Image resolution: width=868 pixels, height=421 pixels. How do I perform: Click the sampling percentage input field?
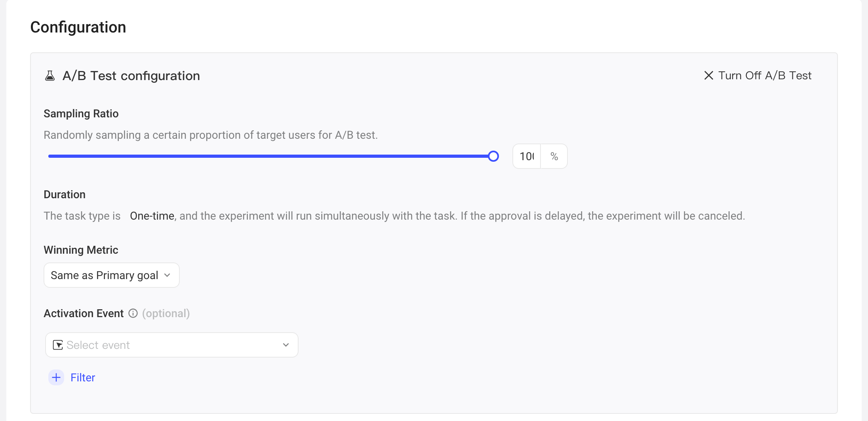pyautogui.click(x=527, y=156)
